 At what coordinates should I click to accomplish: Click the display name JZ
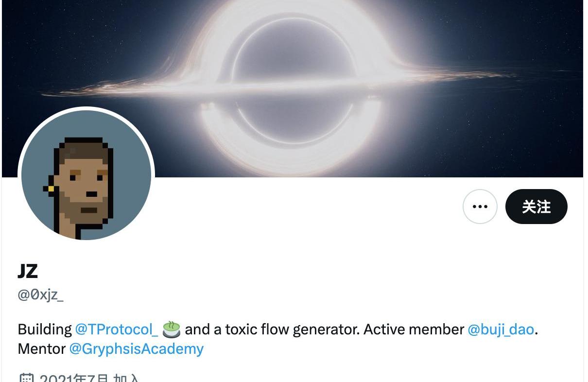[x=28, y=271]
